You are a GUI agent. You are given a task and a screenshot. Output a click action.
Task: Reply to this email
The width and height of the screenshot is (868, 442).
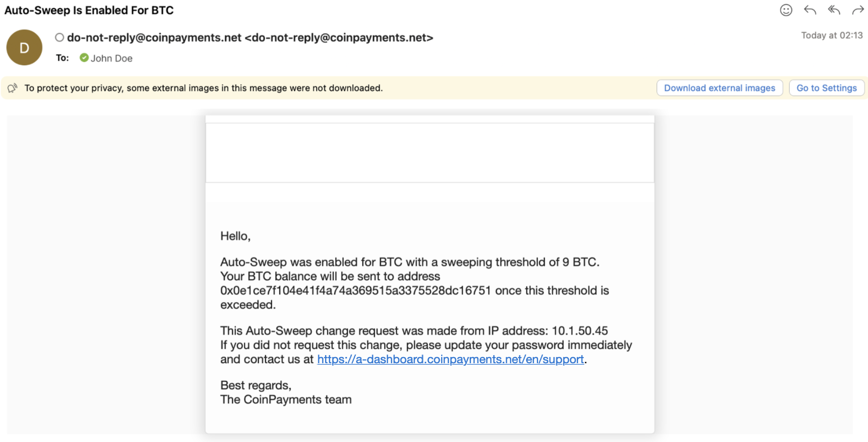811,10
